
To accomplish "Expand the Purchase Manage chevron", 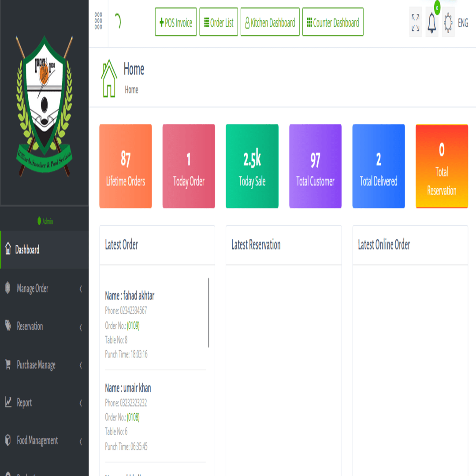I will pyautogui.click(x=81, y=365).
